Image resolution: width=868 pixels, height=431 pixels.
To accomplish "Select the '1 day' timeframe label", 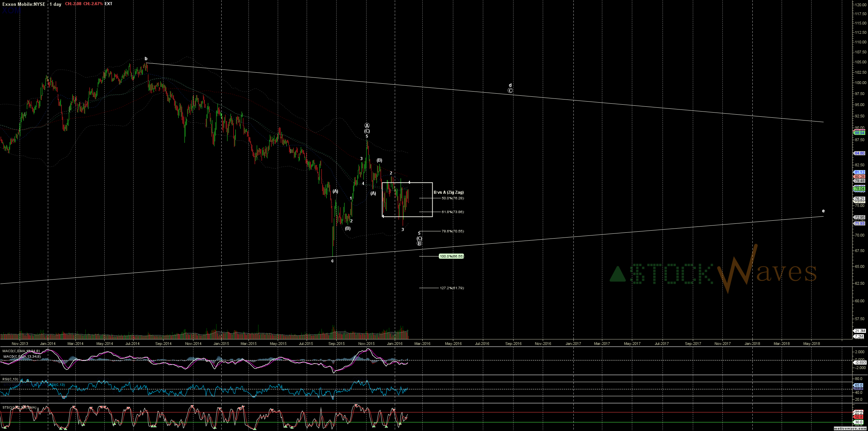I will 55,4.
